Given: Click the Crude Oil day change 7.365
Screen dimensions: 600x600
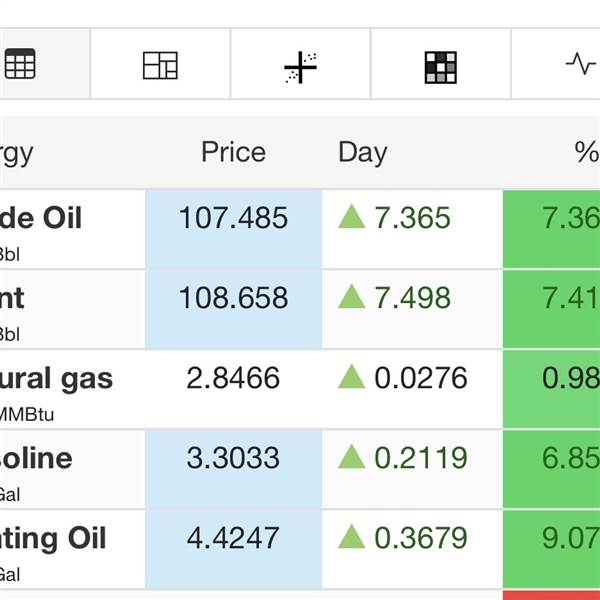Looking at the screenshot, I should [412, 218].
